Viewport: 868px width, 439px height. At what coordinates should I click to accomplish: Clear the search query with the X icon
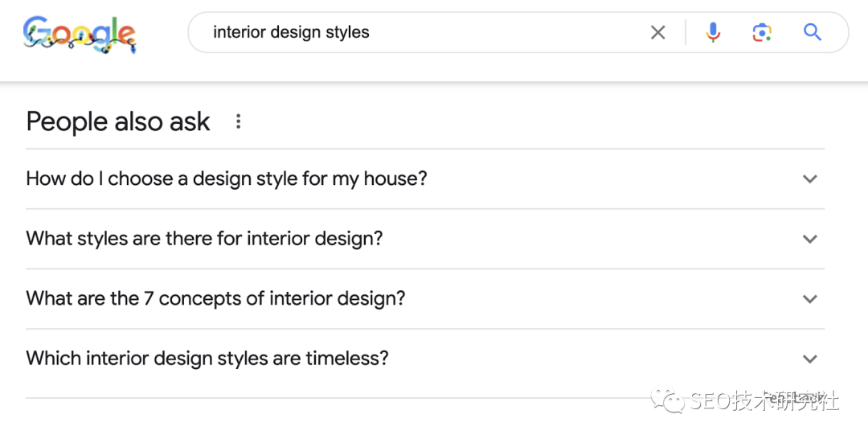[x=658, y=33]
